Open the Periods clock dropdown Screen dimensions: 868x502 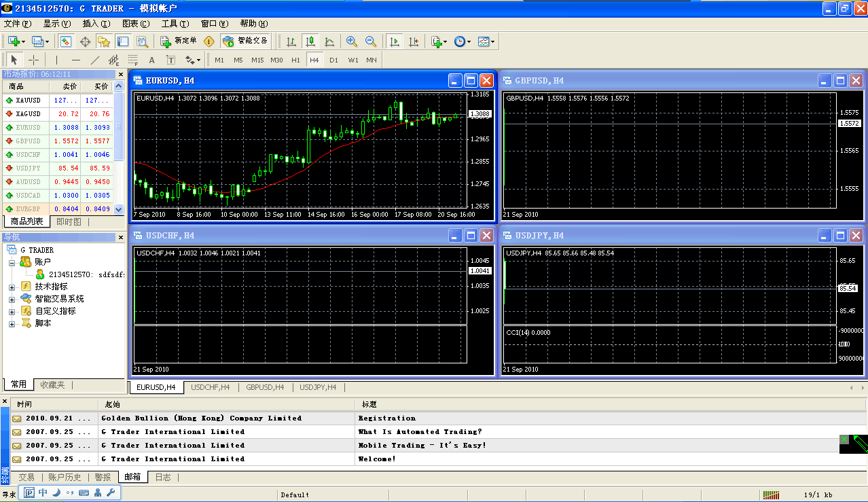[x=463, y=41]
